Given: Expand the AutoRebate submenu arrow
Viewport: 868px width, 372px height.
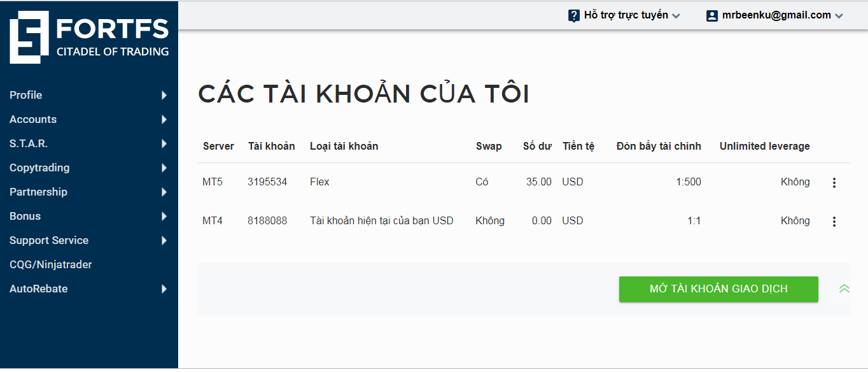Looking at the screenshot, I should (164, 289).
